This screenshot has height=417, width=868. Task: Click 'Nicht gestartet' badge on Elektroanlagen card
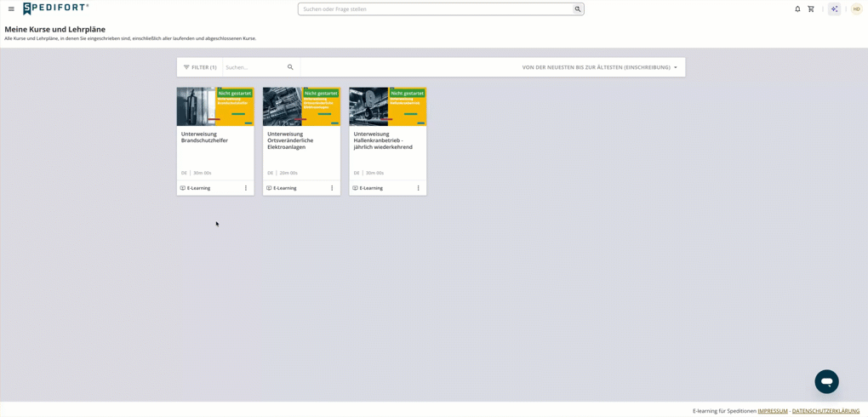pyautogui.click(x=321, y=94)
